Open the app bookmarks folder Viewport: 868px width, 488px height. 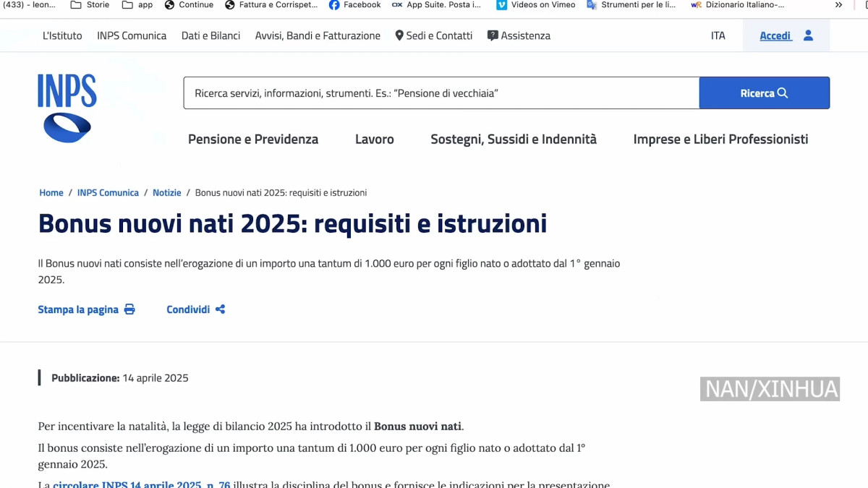[x=137, y=4]
